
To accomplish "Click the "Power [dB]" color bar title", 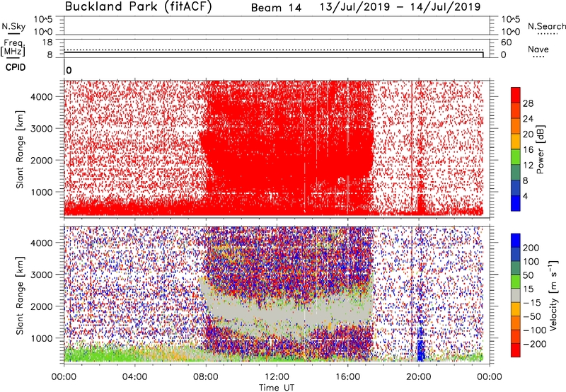I will click(x=540, y=149).
